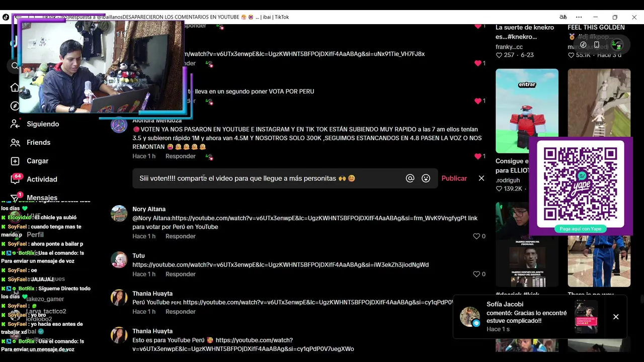This screenshot has height=362, width=644.
Task: Open the YouTube link in Tutu's comment
Action: 280,265
